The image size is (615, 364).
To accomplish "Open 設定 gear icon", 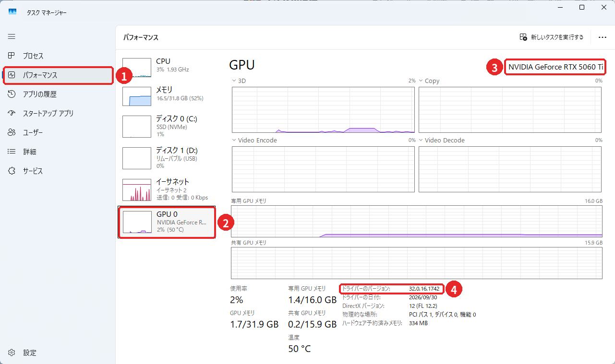I will pyautogui.click(x=12, y=352).
